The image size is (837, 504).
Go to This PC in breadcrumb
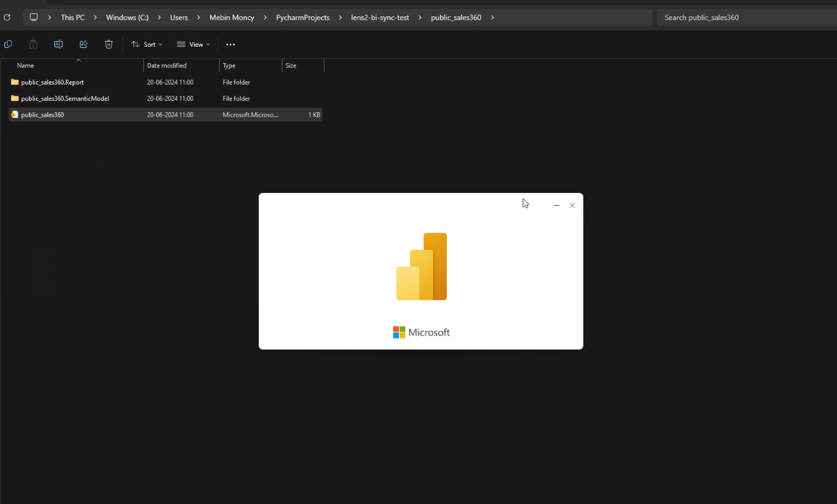click(73, 18)
